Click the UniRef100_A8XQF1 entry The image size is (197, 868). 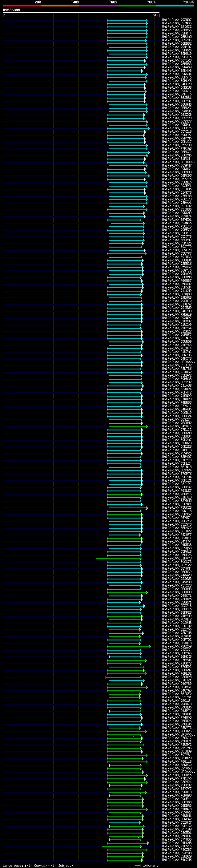[x=176, y=538]
